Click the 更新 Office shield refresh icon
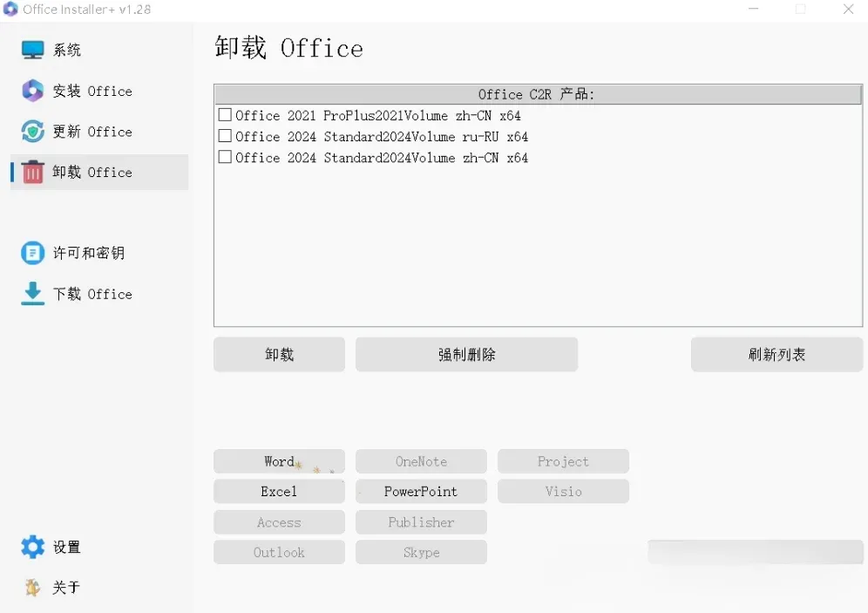The width and height of the screenshot is (868, 613). [32, 132]
